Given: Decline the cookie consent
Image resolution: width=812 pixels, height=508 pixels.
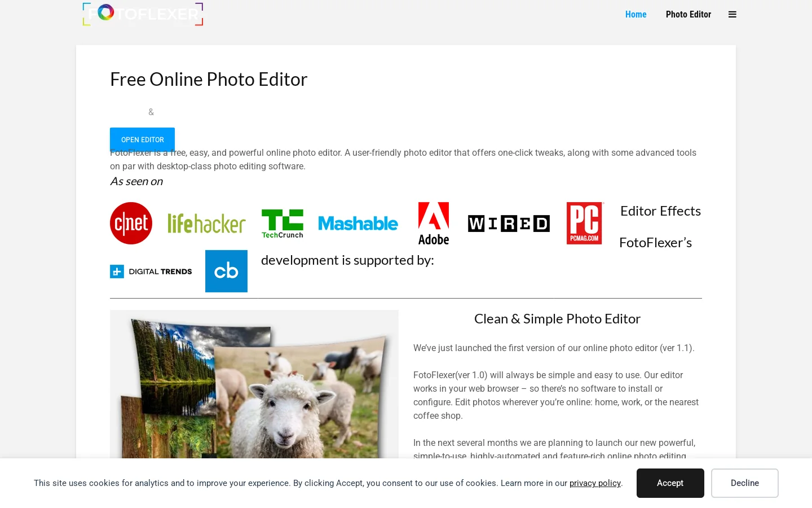Looking at the screenshot, I should pyautogui.click(x=745, y=483).
